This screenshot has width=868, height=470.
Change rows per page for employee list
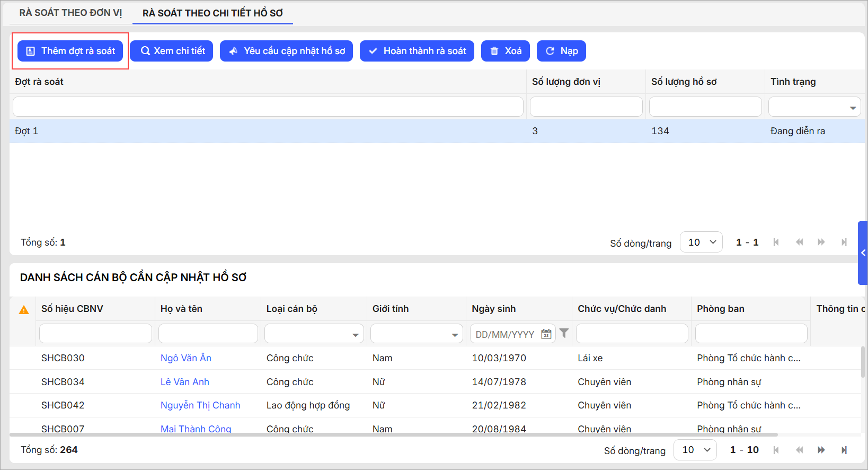point(695,450)
